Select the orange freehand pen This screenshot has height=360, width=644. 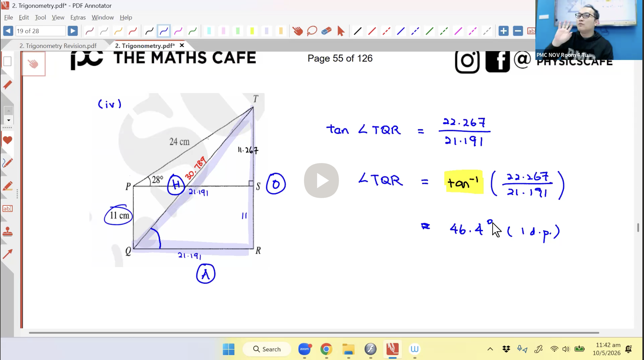(118, 31)
